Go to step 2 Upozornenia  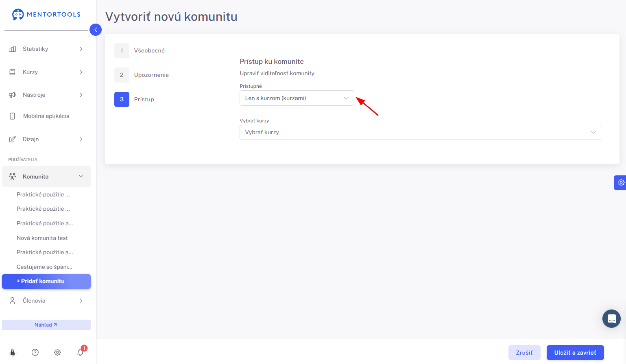(142, 75)
